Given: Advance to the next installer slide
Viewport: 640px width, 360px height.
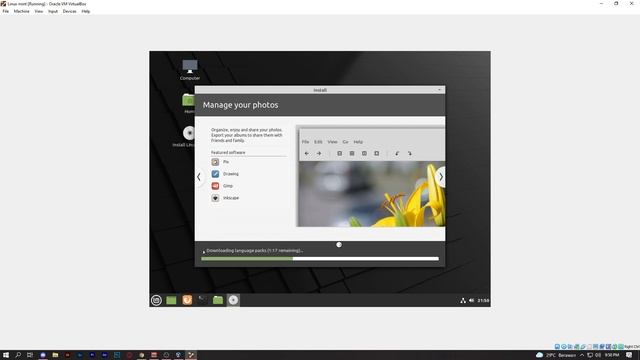Looking at the screenshot, I should coord(441,177).
